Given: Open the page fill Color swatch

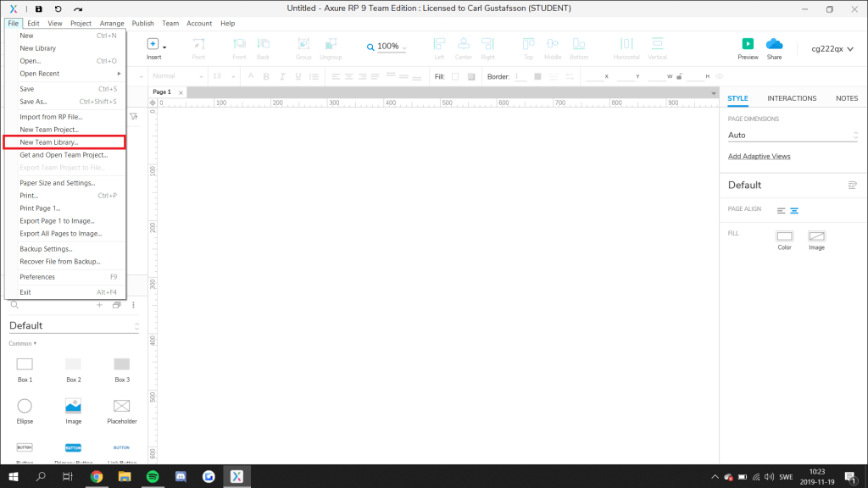Looking at the screenshot, I should [784, 236].
